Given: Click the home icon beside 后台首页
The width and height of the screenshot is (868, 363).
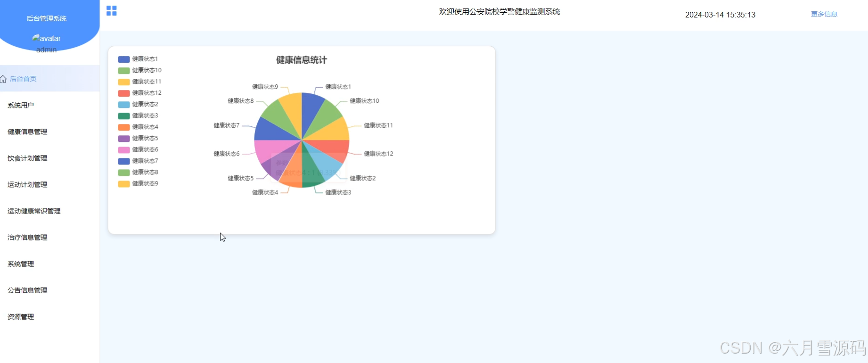Looking at the screenshot, I should click(x=3, y=79).
